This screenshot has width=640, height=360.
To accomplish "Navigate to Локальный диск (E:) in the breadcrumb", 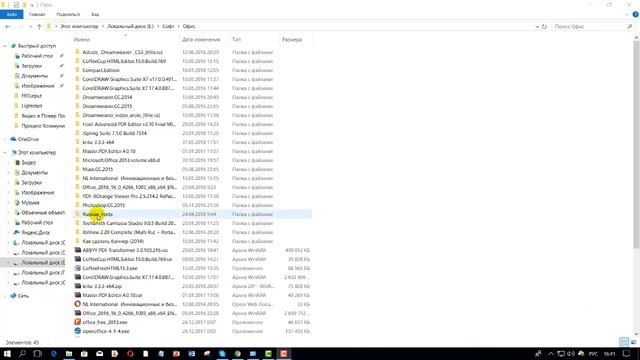I will [x=131, y=27].
